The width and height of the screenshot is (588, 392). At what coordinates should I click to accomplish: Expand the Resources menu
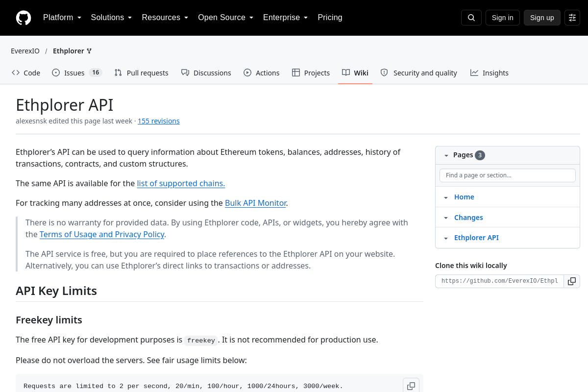(x=165, y=18)
